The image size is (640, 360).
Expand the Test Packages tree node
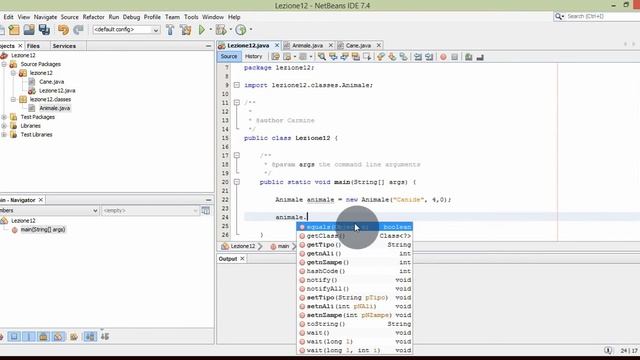tap(4, 117)
